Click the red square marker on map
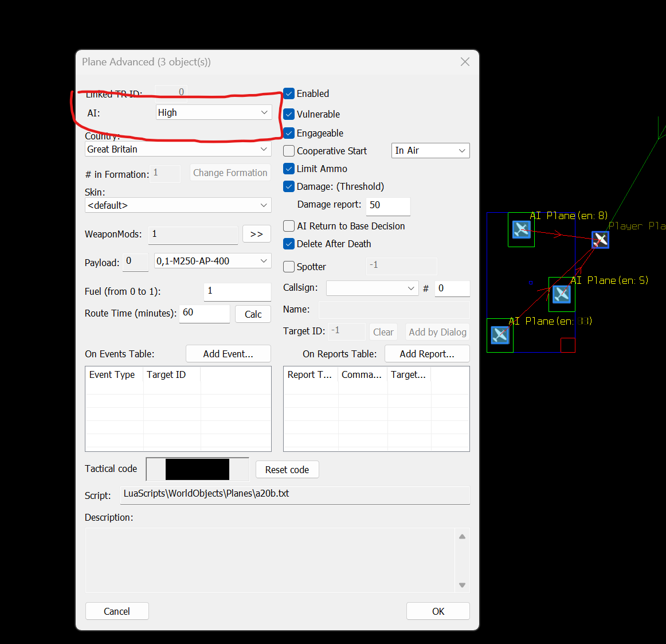The width and height of the screenshot is (666, 644). point(568,345)
